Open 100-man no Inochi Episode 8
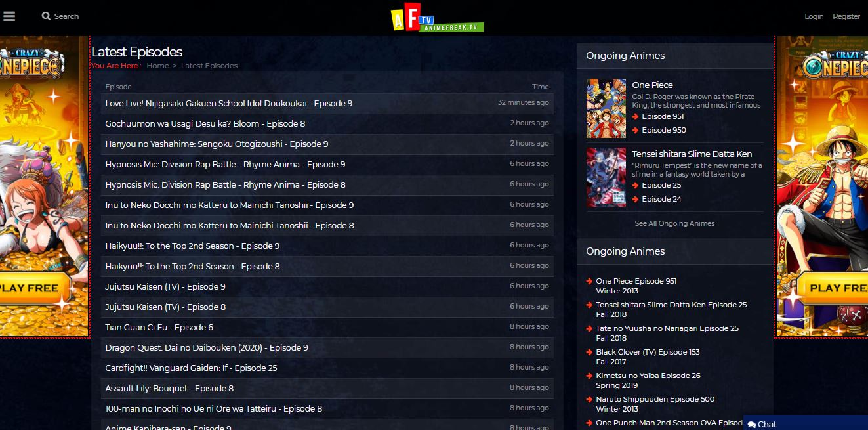Image resolution: width=868 pixels, height=430 pixels. [214, 408]
